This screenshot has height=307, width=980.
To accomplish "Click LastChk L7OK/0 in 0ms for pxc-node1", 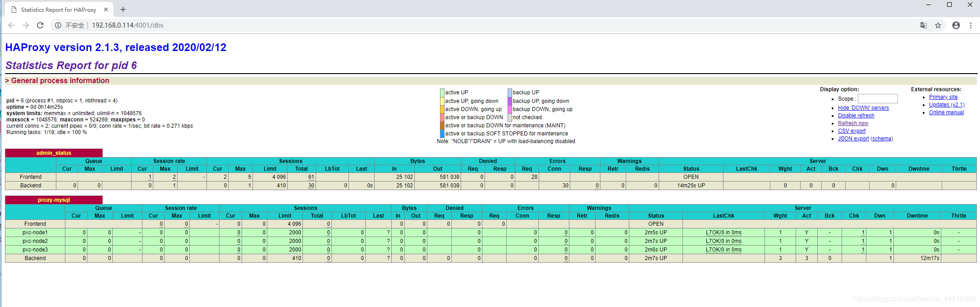I will click(x=724, y=233).
